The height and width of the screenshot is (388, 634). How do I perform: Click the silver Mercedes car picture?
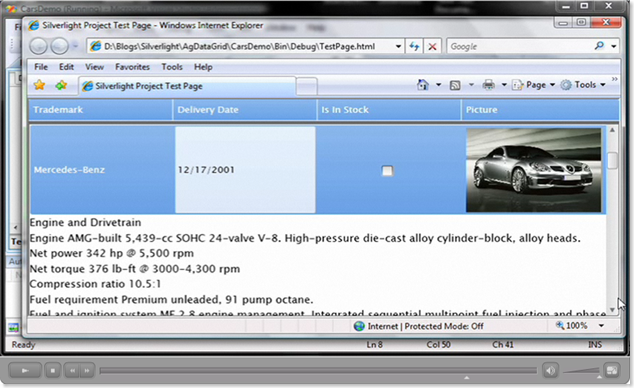(x=534, y=170)
